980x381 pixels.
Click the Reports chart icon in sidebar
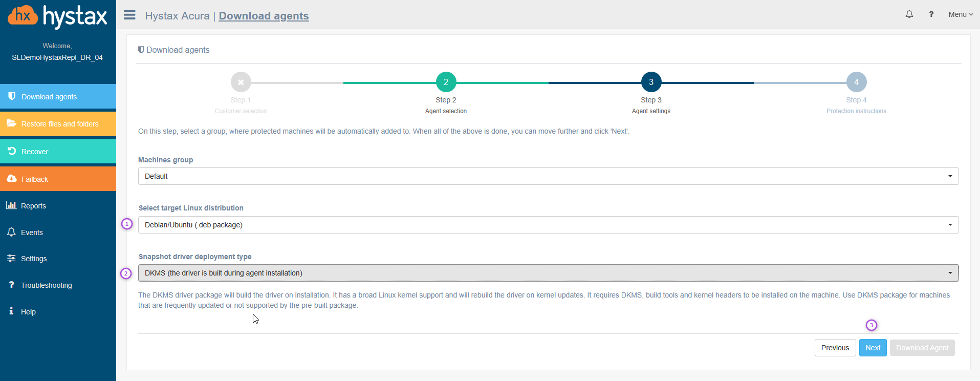coord(11,205)
